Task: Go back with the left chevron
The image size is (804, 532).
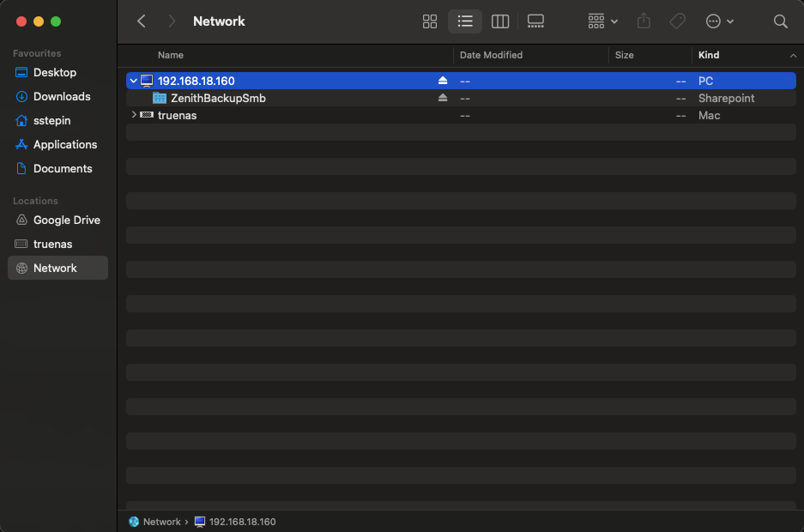Action: coord(142,21)
